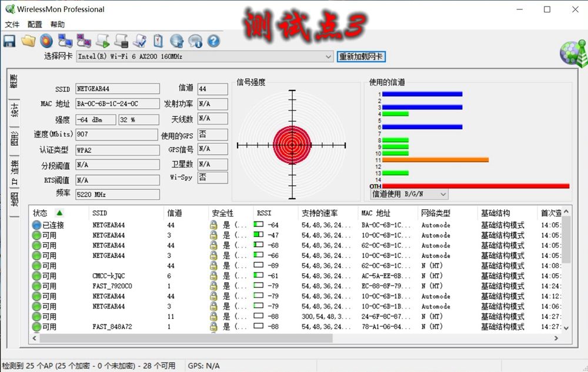Sort by the 基础结构 column header
Viewport: 588px width, 372px height.
click(x=495, y=213)
